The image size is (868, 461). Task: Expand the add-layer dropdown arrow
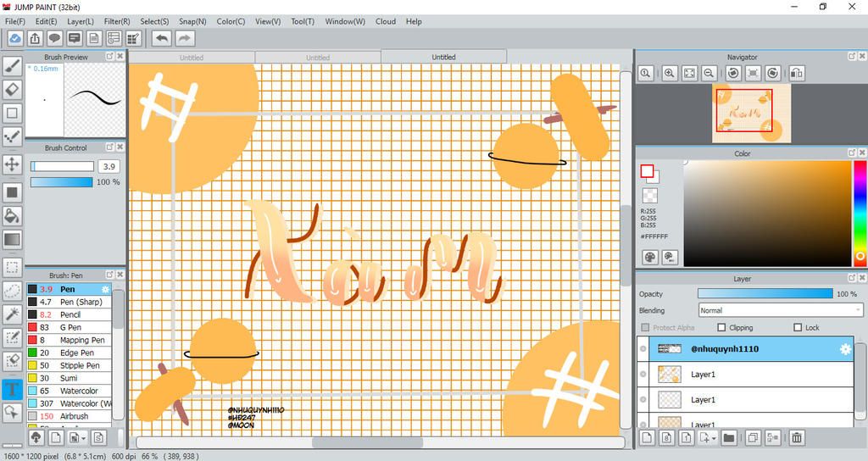coord(715,438)
